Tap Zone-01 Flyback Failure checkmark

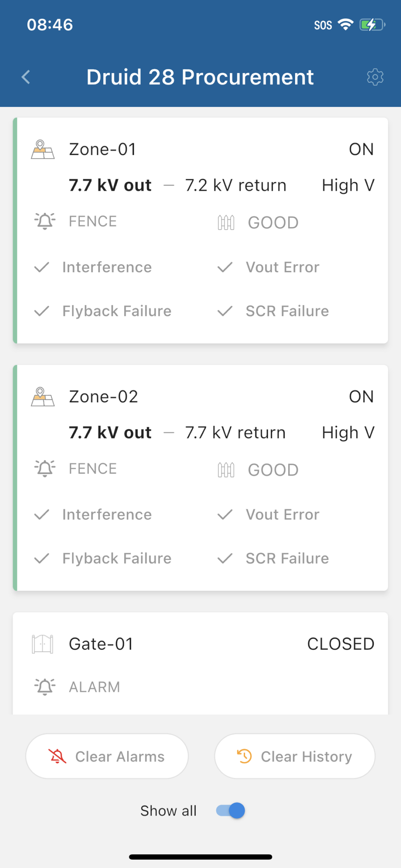coord(42,311)
